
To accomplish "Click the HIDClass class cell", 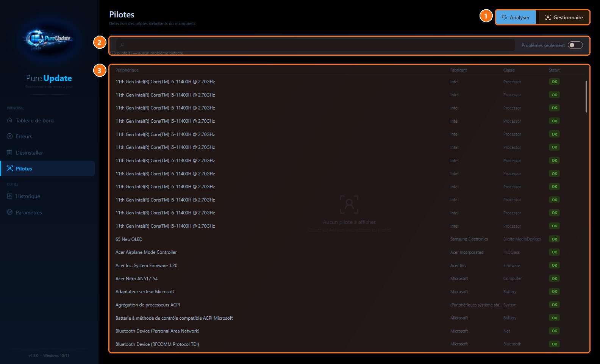I will click(x=511, y=252).
